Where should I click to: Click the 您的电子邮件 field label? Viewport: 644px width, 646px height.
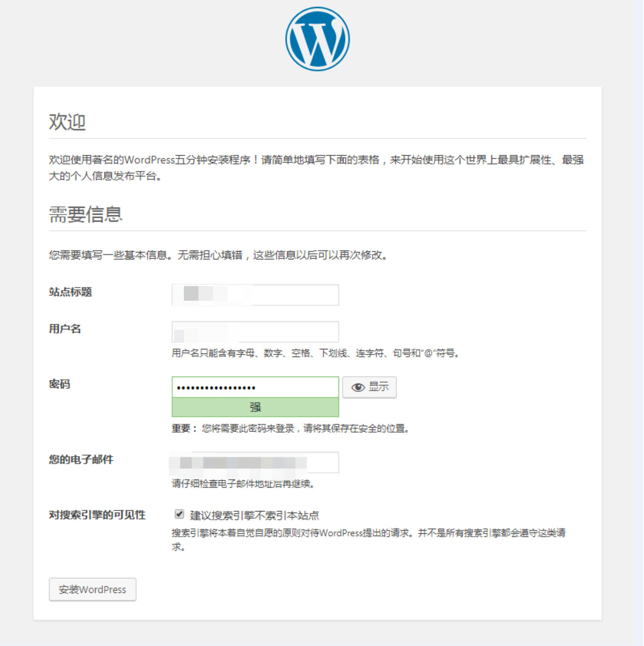point(81,459)
